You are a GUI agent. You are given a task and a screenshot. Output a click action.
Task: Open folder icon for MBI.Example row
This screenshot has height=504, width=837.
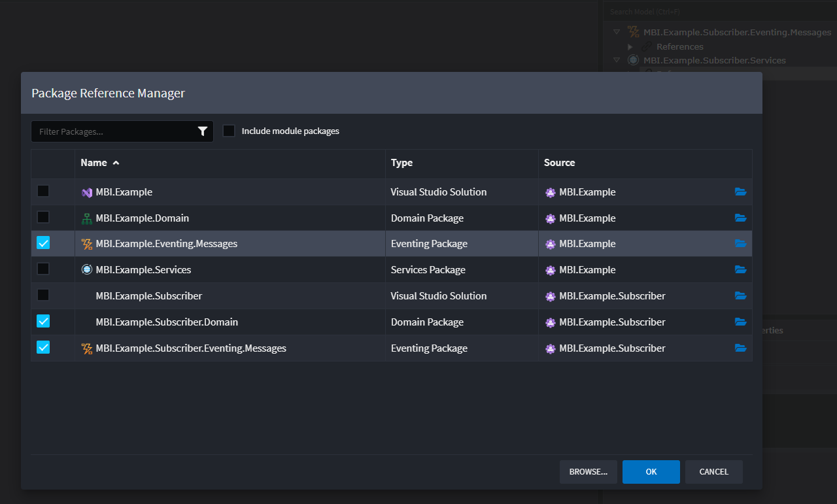[740, 192]
